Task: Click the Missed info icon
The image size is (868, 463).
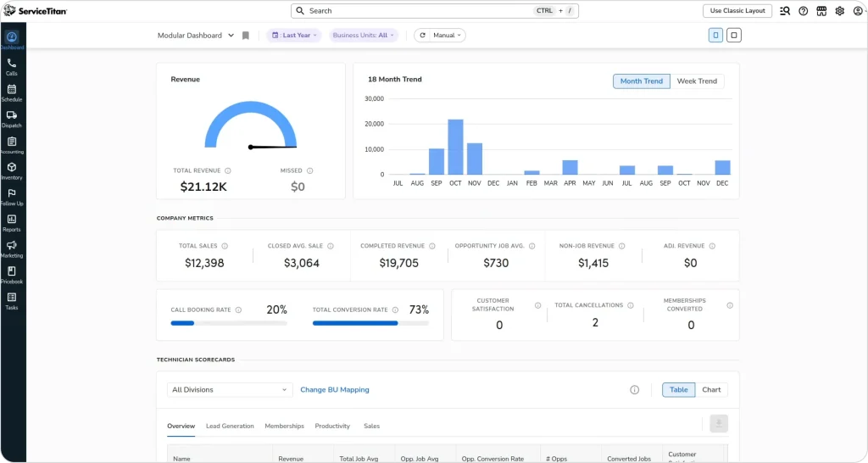Action: (x=310, y=170)
